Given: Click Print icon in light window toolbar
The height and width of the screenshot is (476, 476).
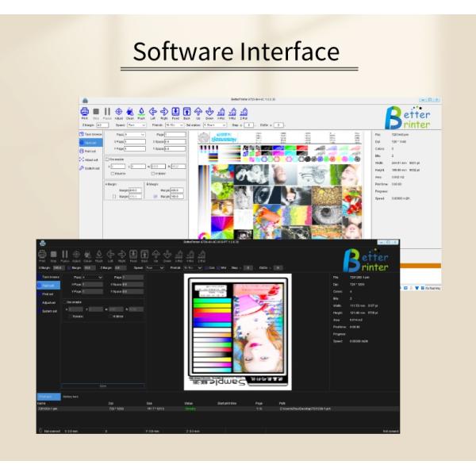Looking at the screenshot, I should tap(84, 112).
